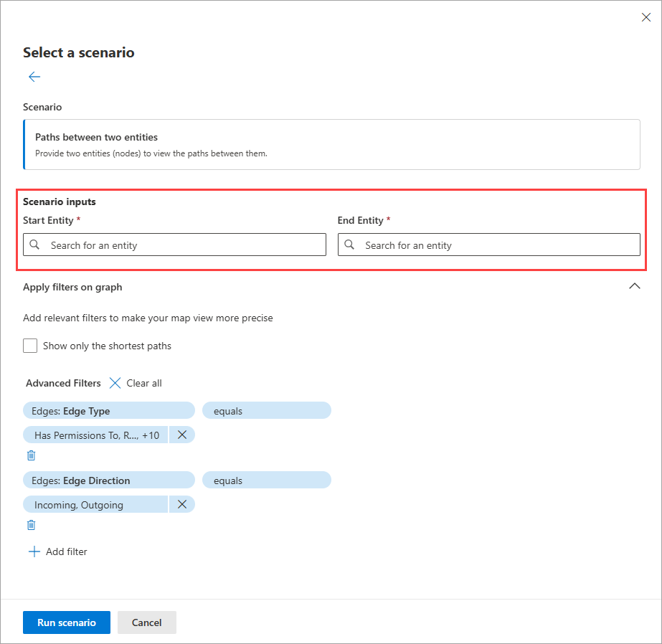Delete the Edge Direction filter via trash icon
This screenshot has width=662, height=644.
point(32,525)
